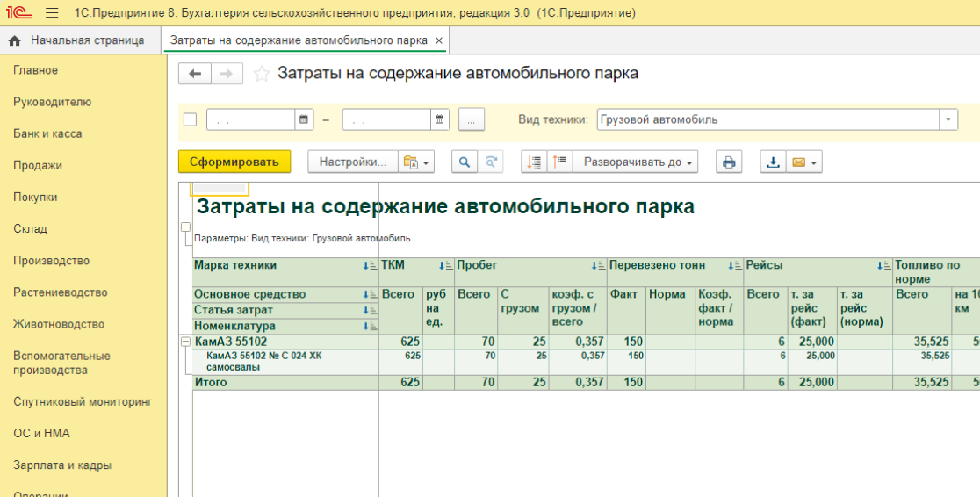Sort by Основное средство row icon

coord(370,294)
